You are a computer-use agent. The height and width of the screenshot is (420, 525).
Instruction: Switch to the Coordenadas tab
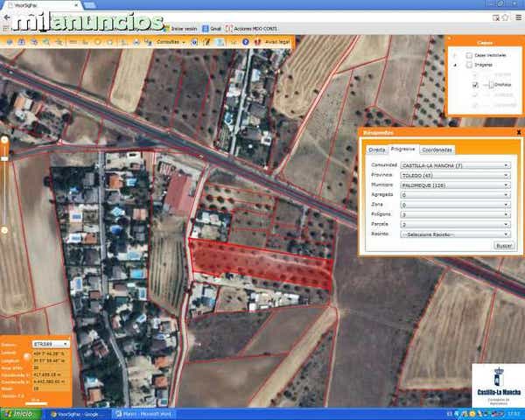click(438, 150)
